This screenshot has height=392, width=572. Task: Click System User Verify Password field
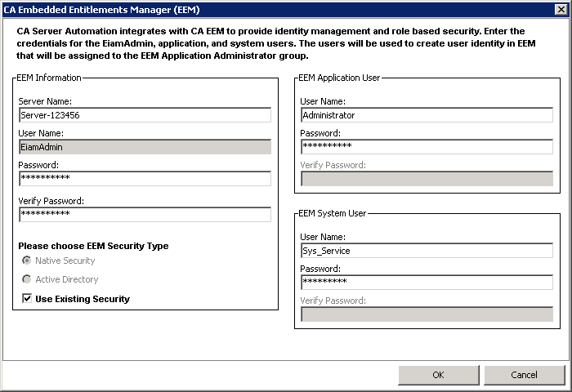point(427,314)
